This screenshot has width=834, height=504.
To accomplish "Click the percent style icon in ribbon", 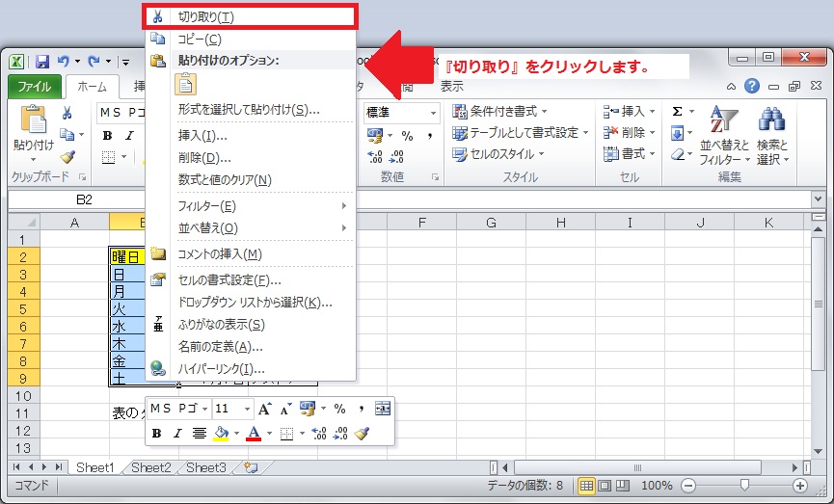I will (x=407, y=136).
